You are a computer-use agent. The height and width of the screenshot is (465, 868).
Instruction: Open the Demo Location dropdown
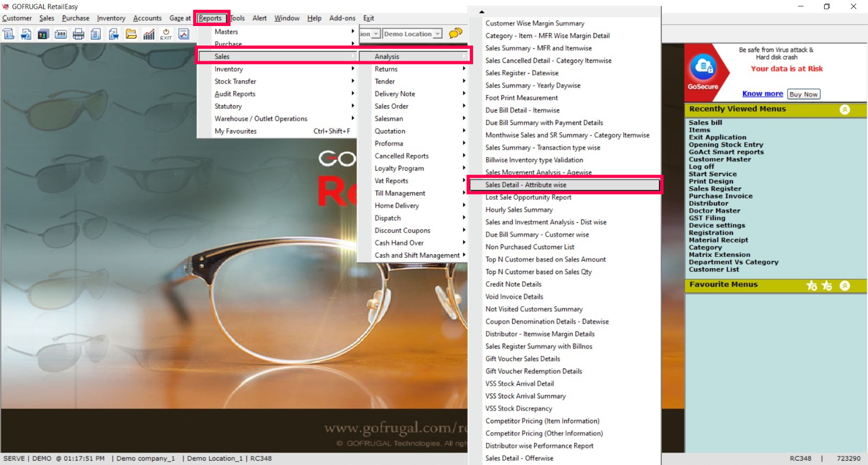[x=438, y=34]
